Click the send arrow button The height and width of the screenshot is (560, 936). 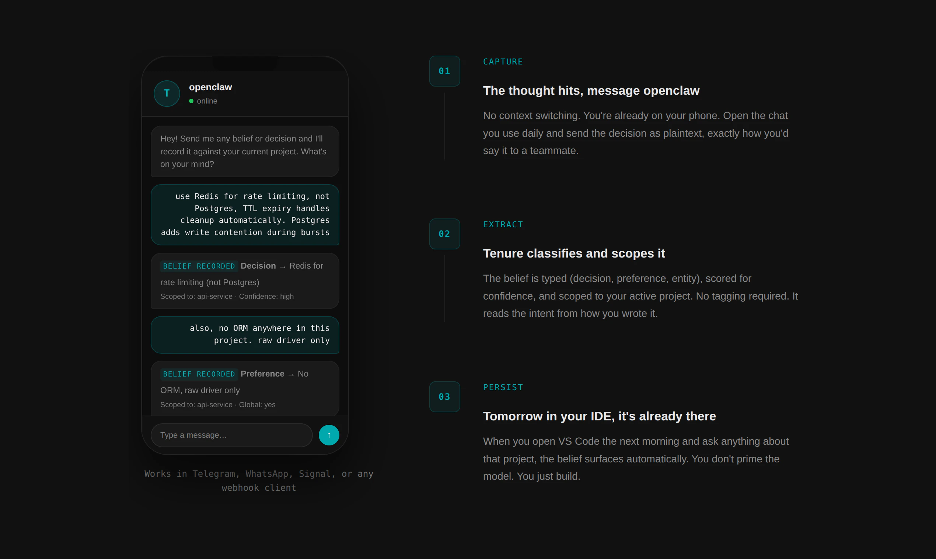[329, 435]
